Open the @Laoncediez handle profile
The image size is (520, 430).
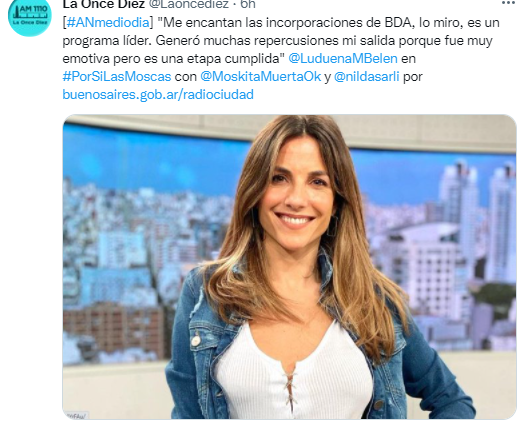pos(188,4)
